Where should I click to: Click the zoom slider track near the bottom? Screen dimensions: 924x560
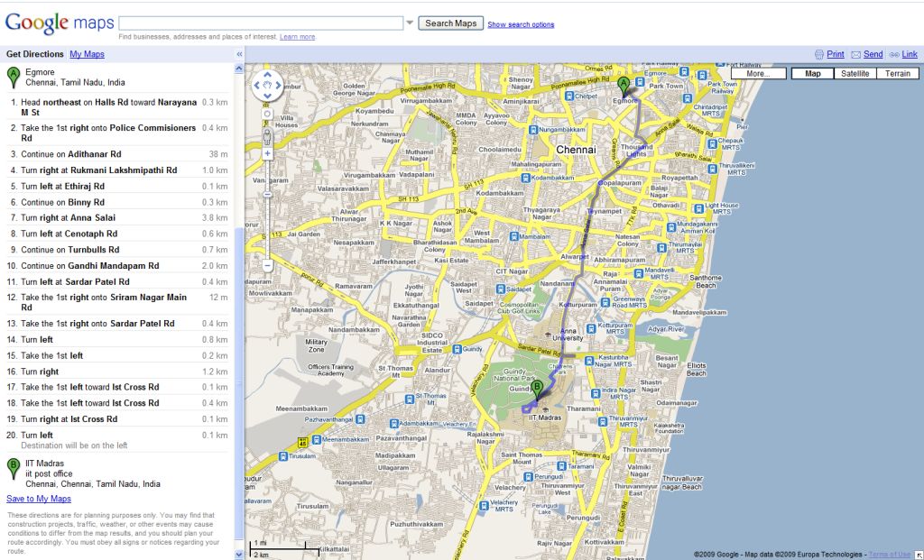pos(267,251)
